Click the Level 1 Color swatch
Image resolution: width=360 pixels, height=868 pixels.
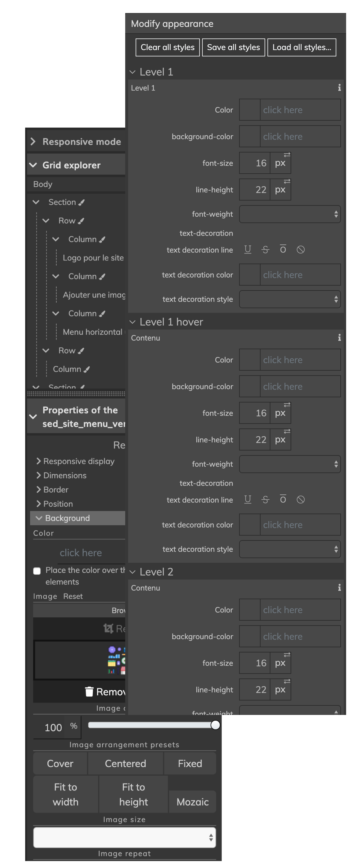(250, 109)
